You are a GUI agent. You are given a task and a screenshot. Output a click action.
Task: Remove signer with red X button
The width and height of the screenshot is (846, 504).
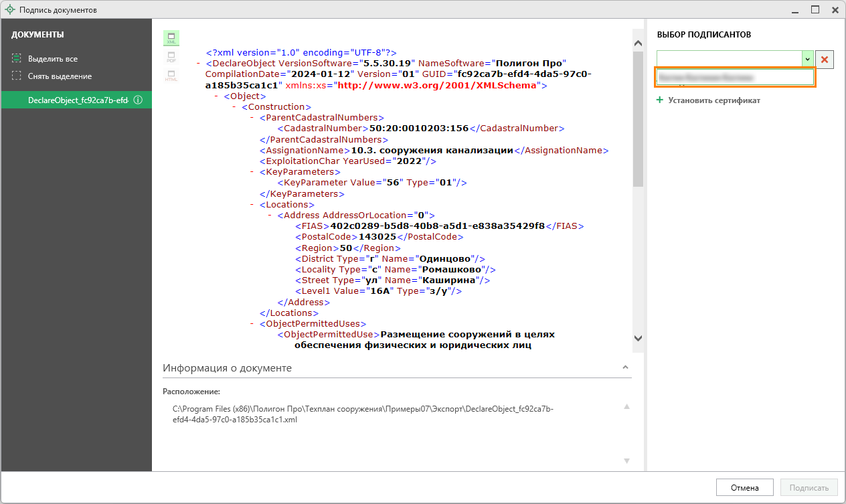tap(825, 60)
